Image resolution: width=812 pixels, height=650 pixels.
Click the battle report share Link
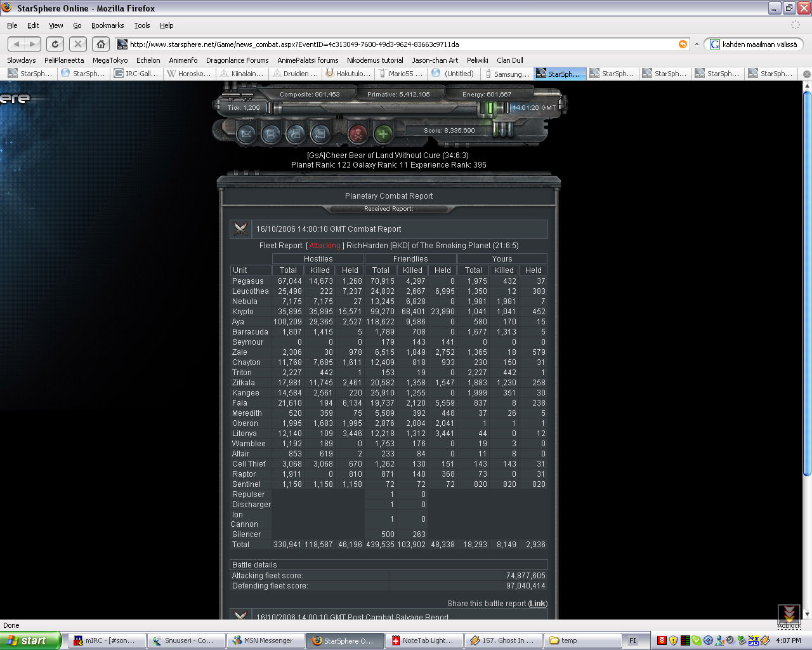coord(537,604)
